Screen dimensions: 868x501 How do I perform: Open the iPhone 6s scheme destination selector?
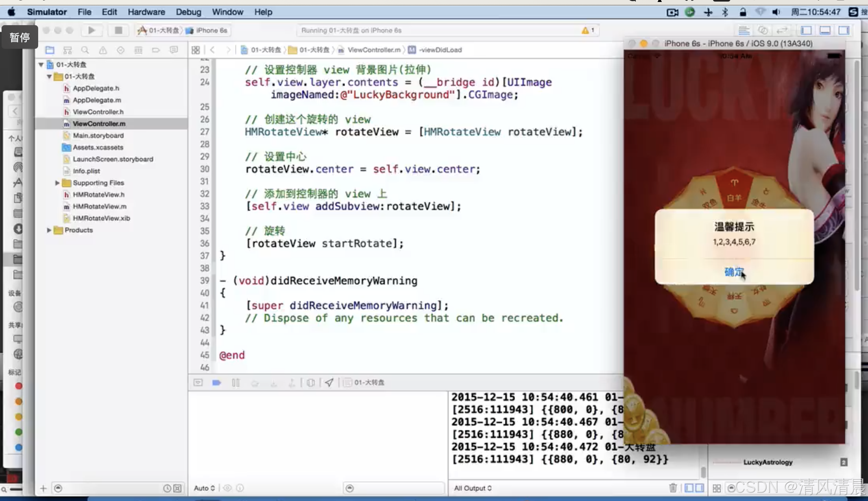(207, 30)
